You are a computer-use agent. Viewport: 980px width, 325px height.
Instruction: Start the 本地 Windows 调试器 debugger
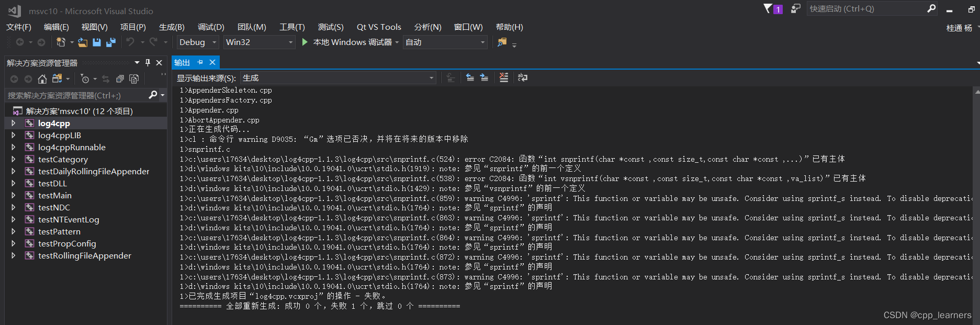[x=305, y=42]
